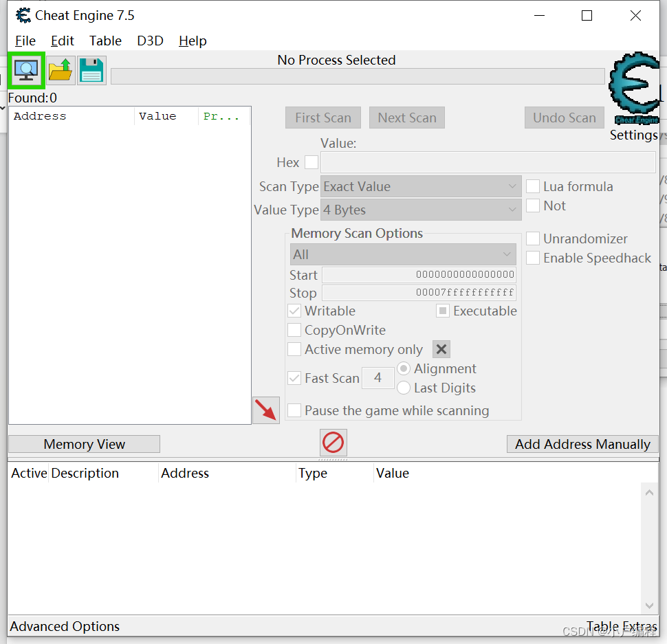Screen dimensions: 667x644
Task: Open the process selection dialog
Action: coord(26,70)
